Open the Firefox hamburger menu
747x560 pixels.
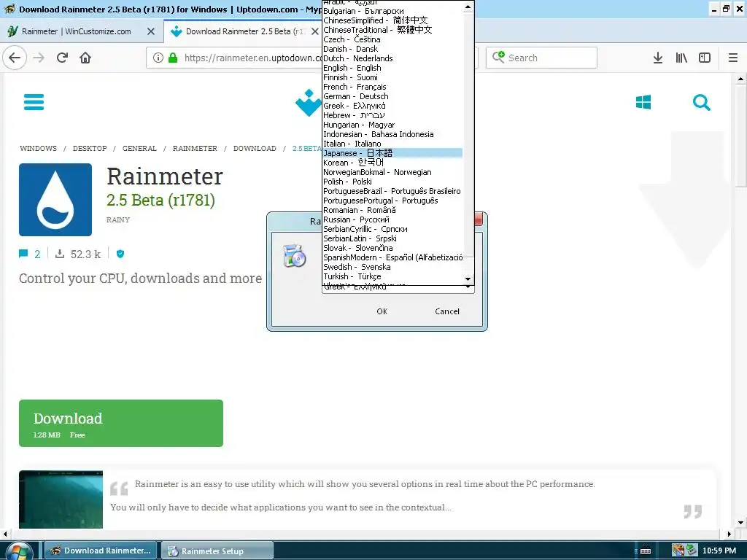(x=733, y=58)
